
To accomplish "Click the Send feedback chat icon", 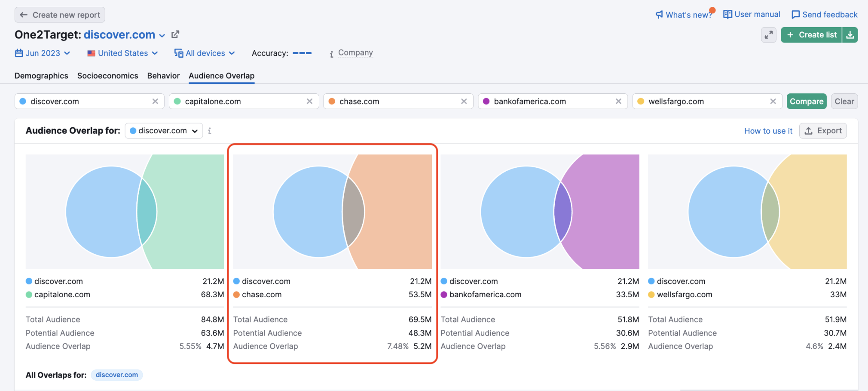I will (796, 15).
